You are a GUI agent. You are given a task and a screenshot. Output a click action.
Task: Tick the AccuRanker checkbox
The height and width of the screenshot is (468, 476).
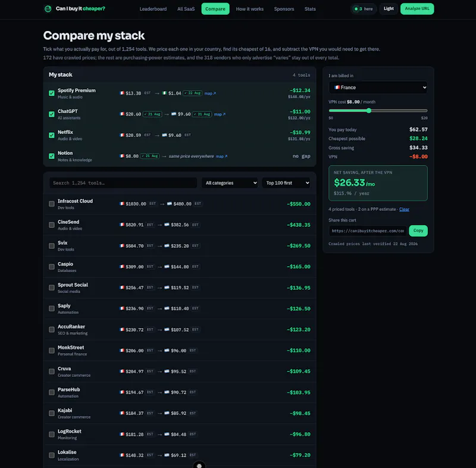point(52,329)
